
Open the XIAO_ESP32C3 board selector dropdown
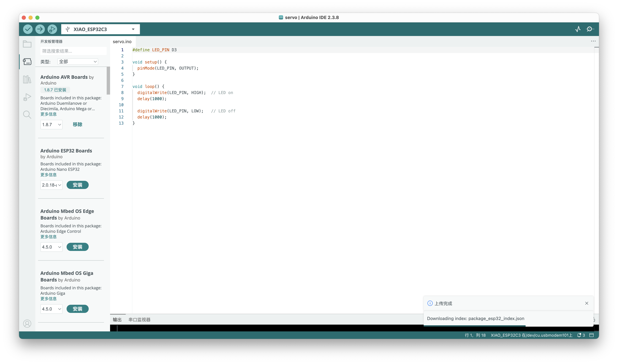point(100,29)
